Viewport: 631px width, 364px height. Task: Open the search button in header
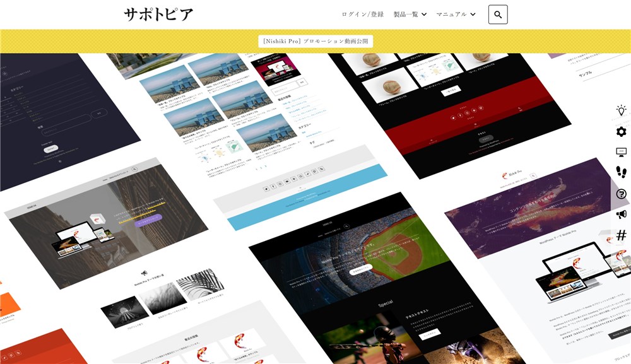click(498, 15)
